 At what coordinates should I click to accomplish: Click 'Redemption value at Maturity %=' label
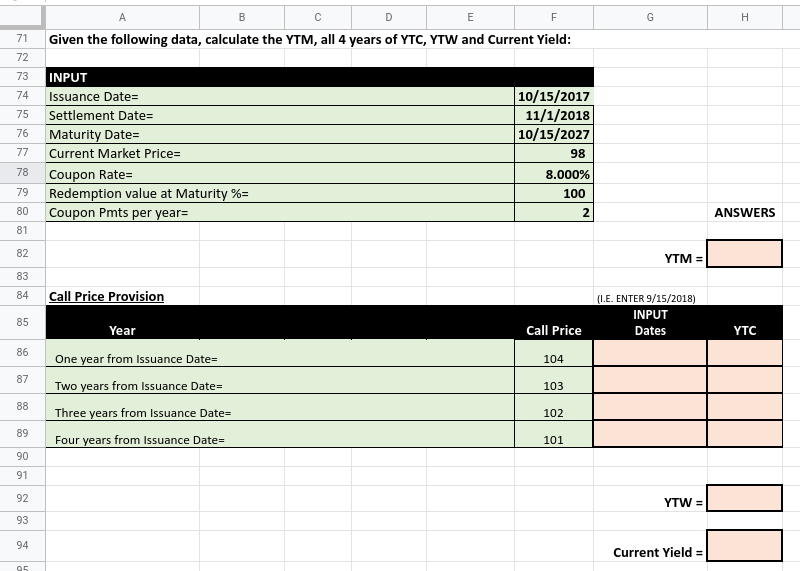pos(280,193)
